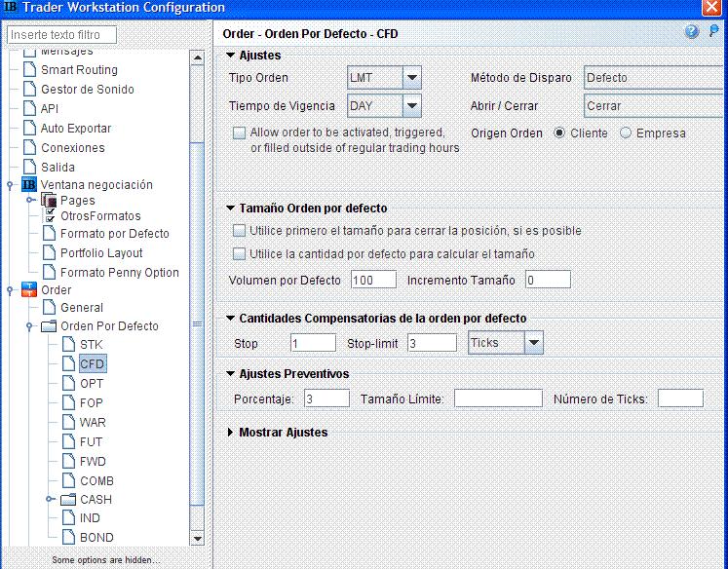Click the BOND page icon
This screenshot has width=728, height=569.
tap(68, 537)
